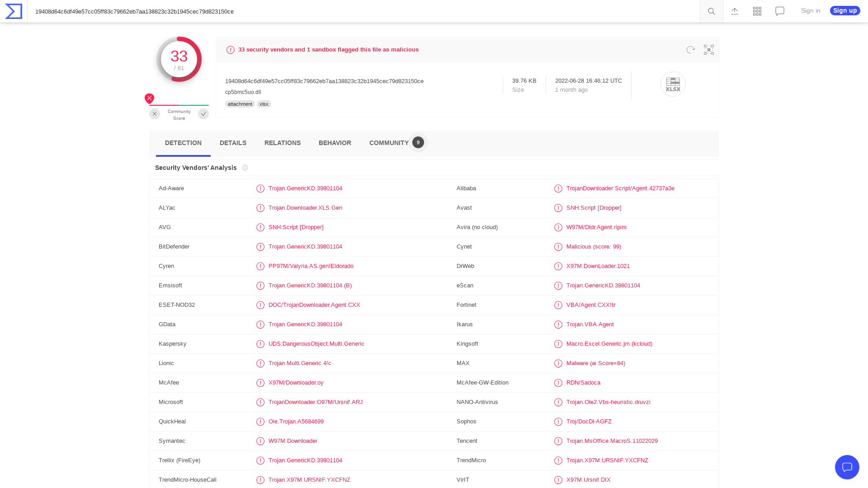Toggle the Security Vendors' Analysis info tooltip
This screenshot has width=868, height=488.
pos(245,168)
